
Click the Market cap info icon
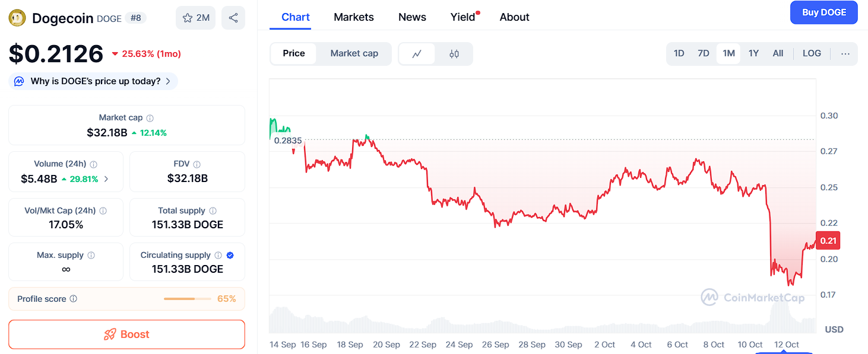click(x=150, y=118)
